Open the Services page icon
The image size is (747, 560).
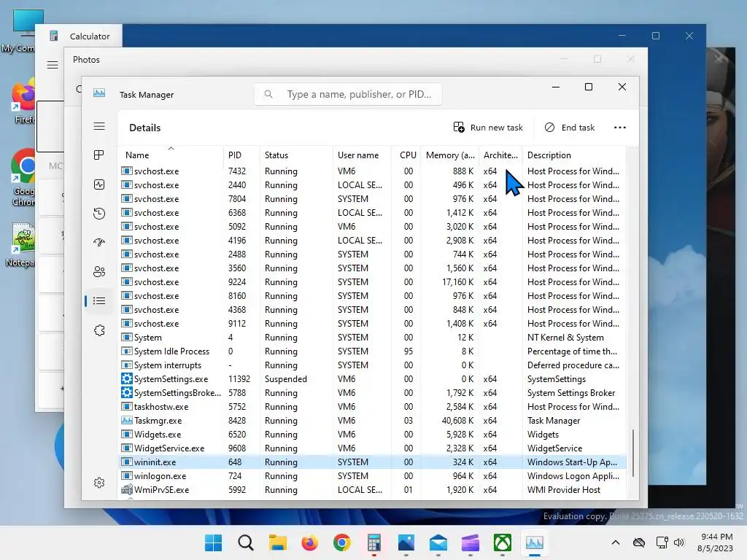point(99,330)
